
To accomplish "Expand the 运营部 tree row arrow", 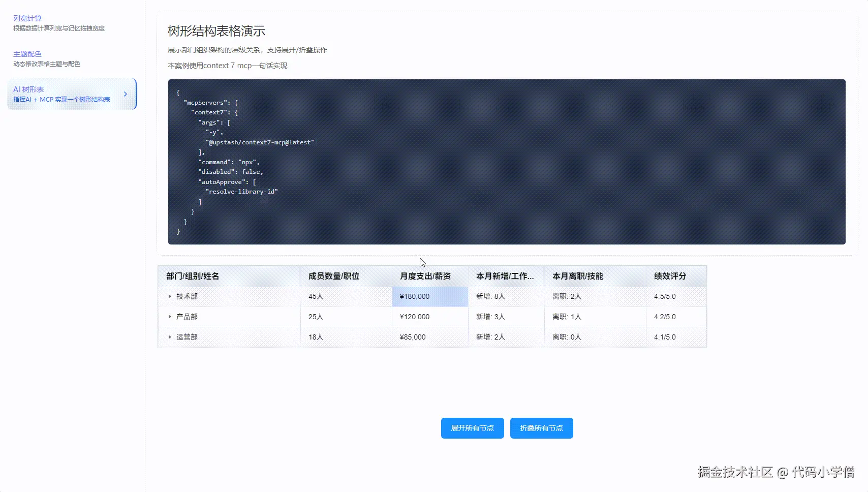I will click(x=170, y=337).
